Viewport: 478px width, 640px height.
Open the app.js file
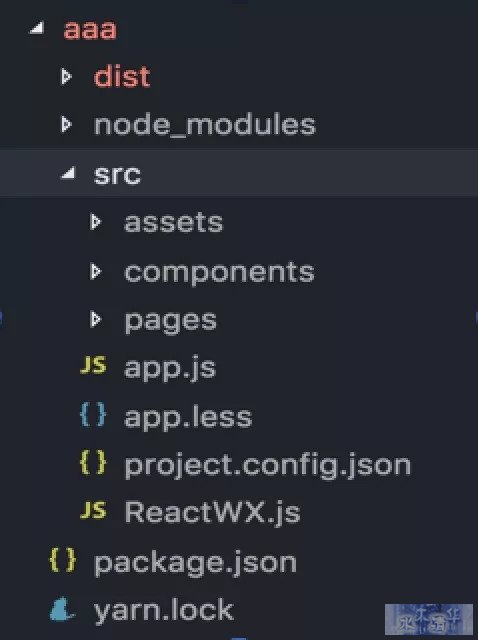pos(170,368)
